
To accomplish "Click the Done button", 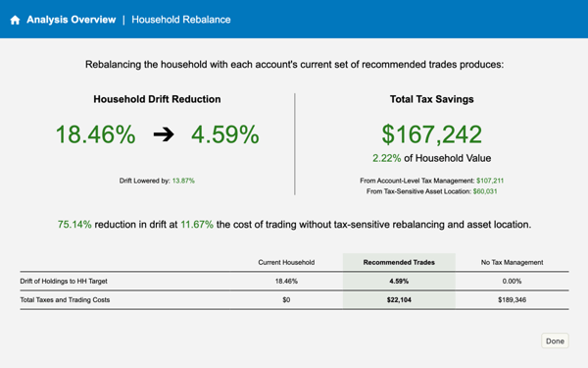I will pos(555,341).
